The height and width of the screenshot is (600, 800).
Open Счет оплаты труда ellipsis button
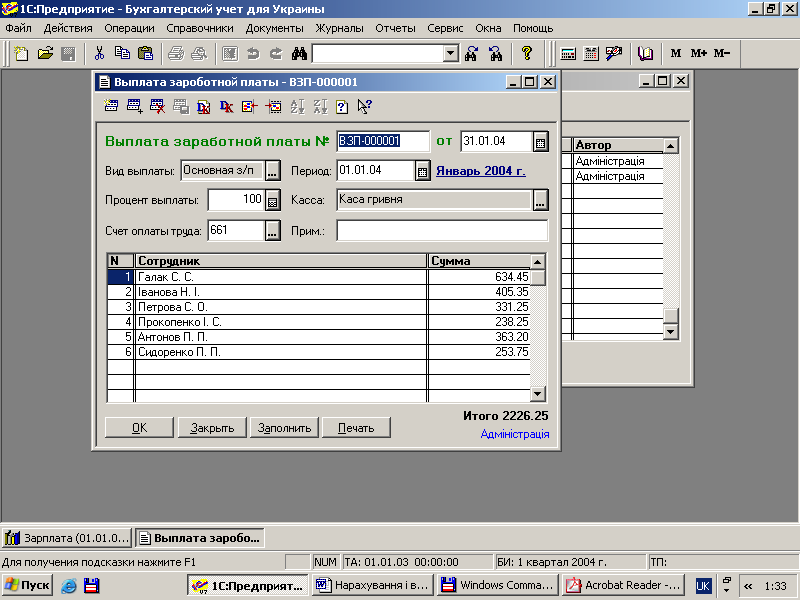[272, 231]
